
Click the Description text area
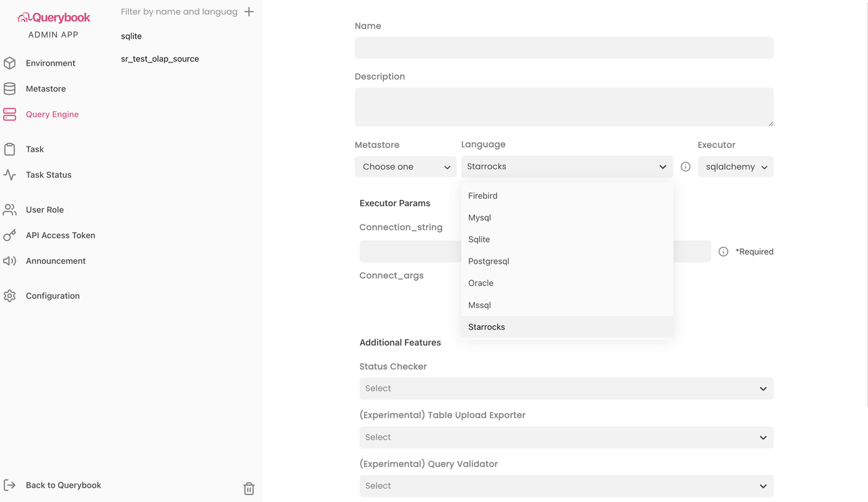[564, 107]
